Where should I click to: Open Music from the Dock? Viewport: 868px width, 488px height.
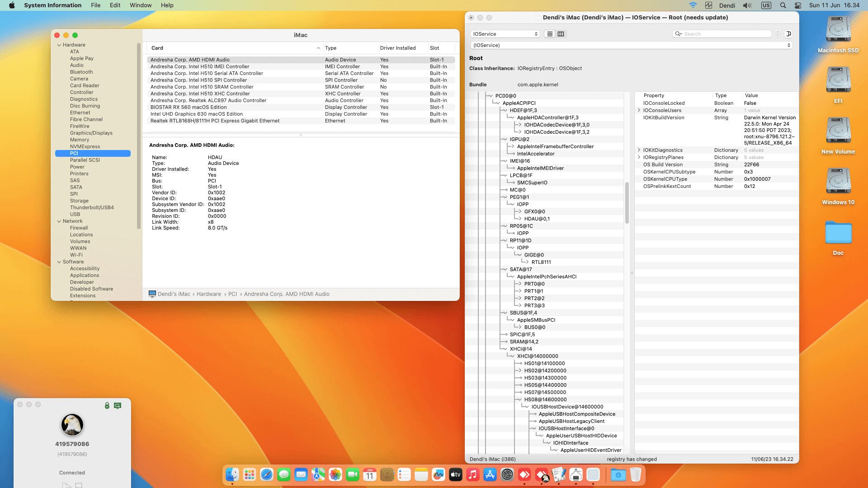[473, 474]
